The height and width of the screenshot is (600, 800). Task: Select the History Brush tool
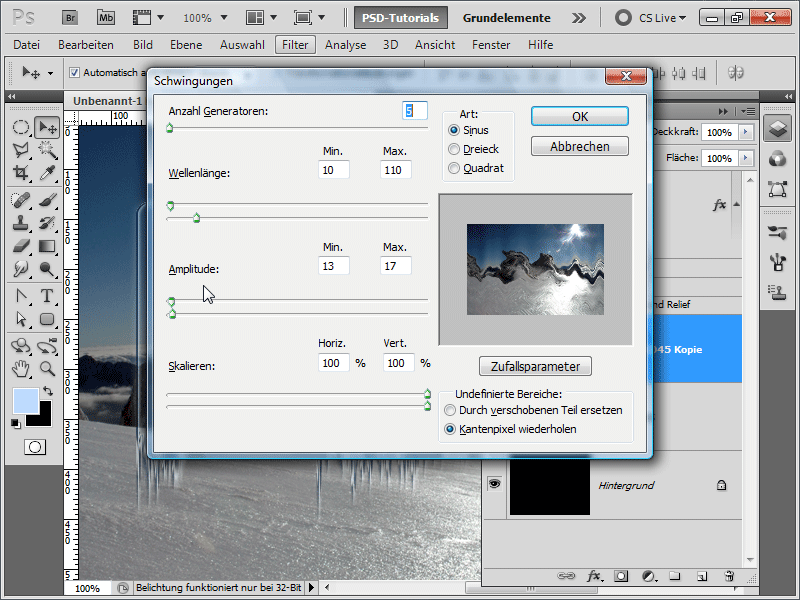coord(47,223)
